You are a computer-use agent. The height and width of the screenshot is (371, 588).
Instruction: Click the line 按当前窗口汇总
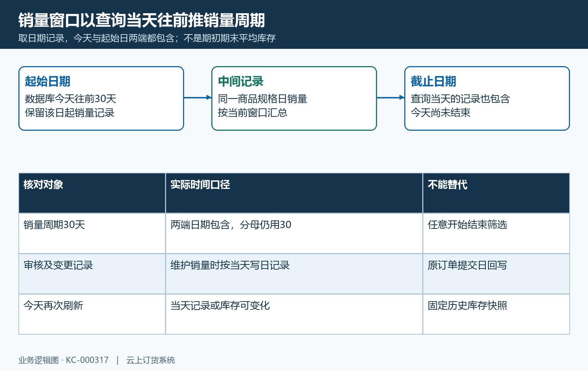pos(252,113)
